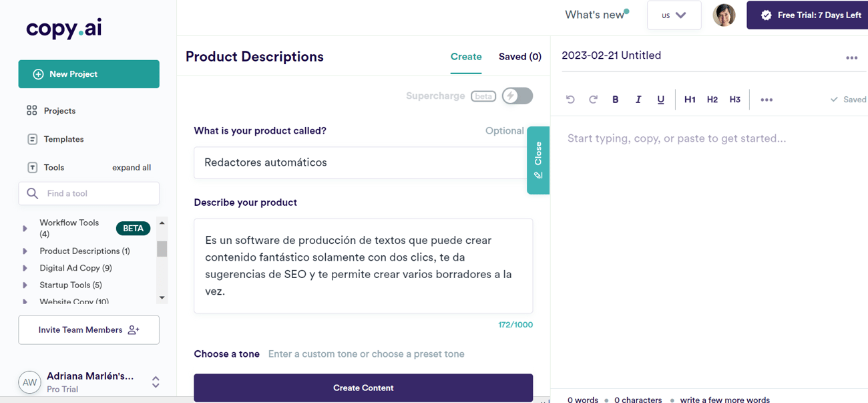Click the Create Content button

[363, 388]
